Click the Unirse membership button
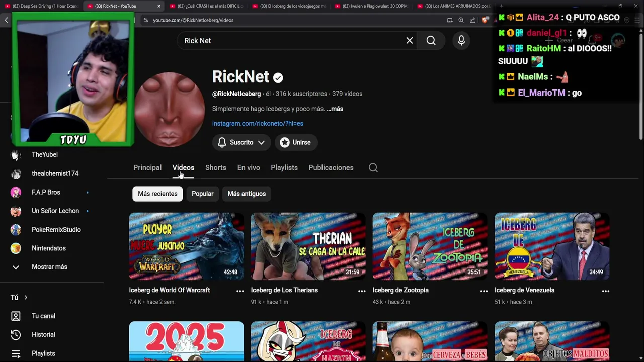 (296, 142)
